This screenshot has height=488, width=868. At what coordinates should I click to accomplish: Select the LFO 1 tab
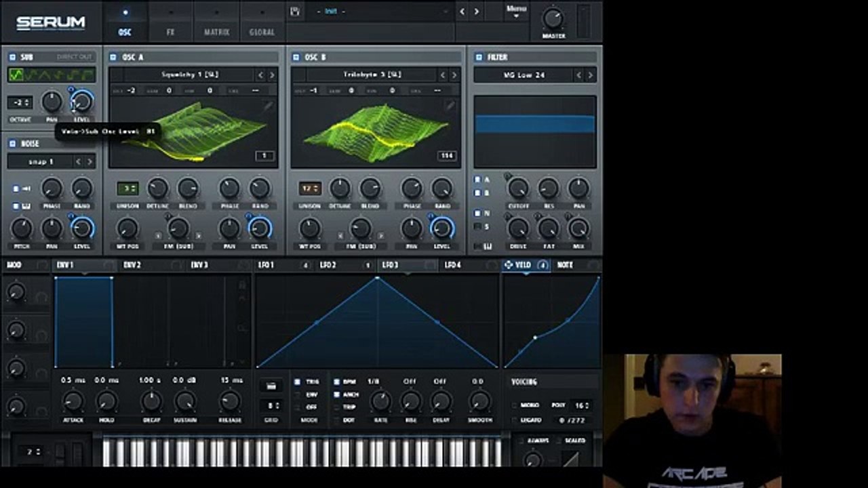pos(266,265)
